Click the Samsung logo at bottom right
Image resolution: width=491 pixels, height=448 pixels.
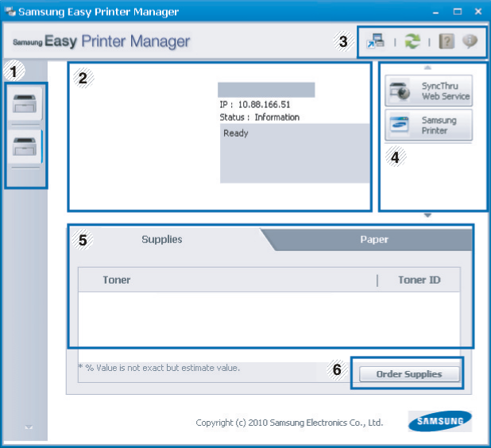439,421
